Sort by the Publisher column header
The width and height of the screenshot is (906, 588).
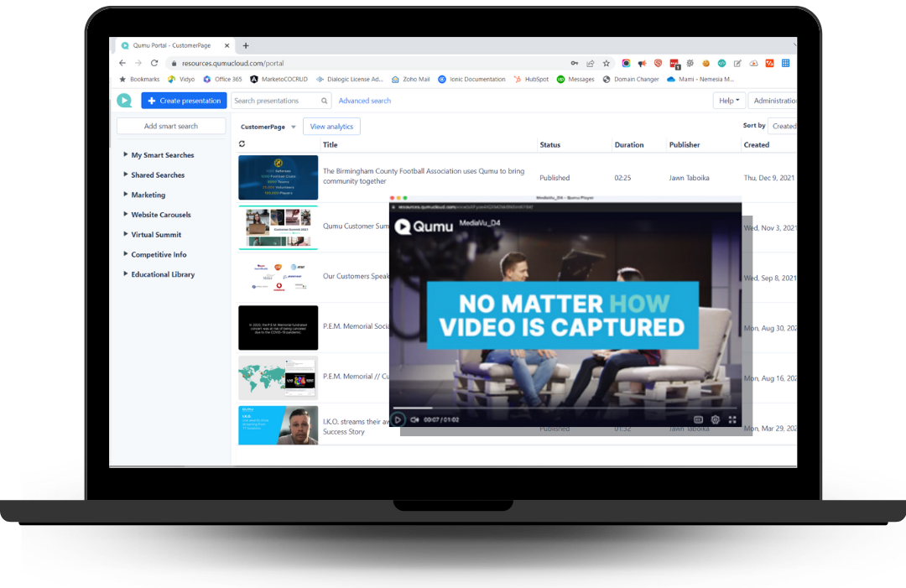[685, 145]
